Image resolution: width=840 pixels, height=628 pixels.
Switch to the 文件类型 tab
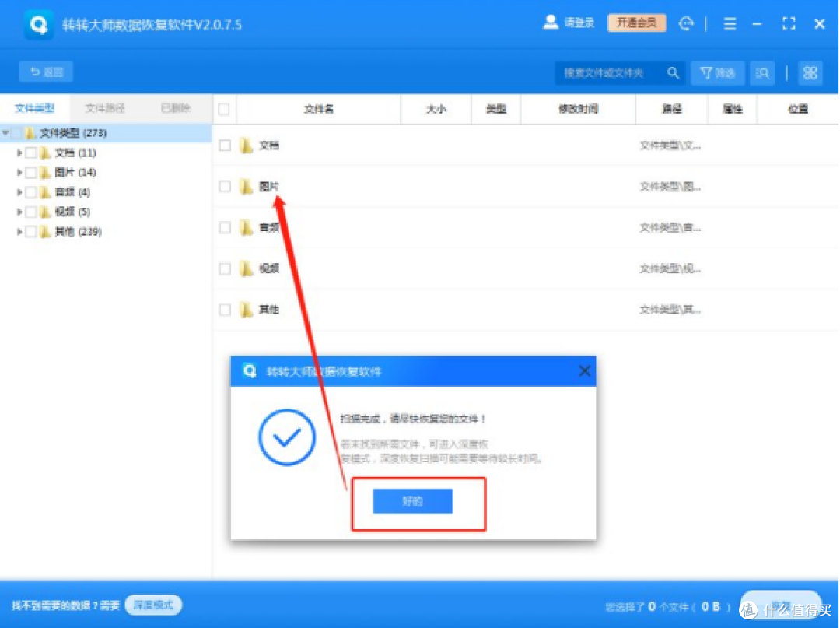pos(34,108)
